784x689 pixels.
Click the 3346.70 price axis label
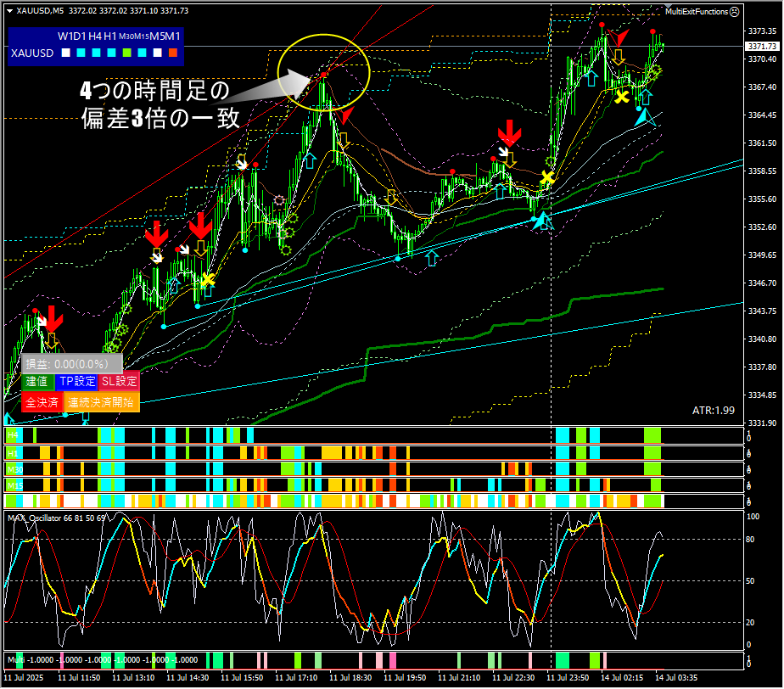point(762,283)
